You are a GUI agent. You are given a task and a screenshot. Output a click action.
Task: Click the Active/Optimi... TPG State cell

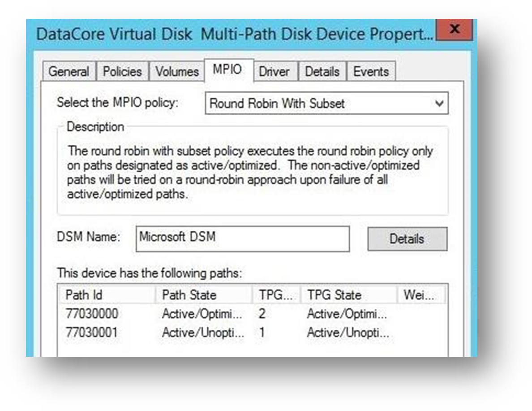tap(348, 314)
